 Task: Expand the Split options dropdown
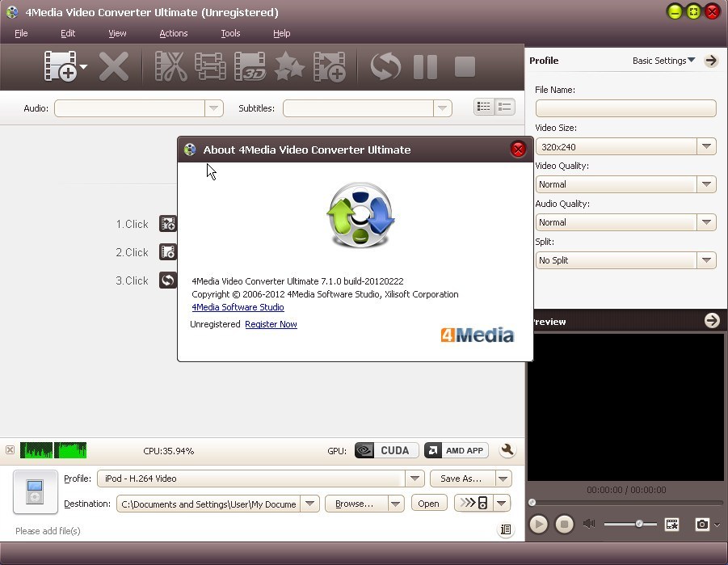click(706, 260)
